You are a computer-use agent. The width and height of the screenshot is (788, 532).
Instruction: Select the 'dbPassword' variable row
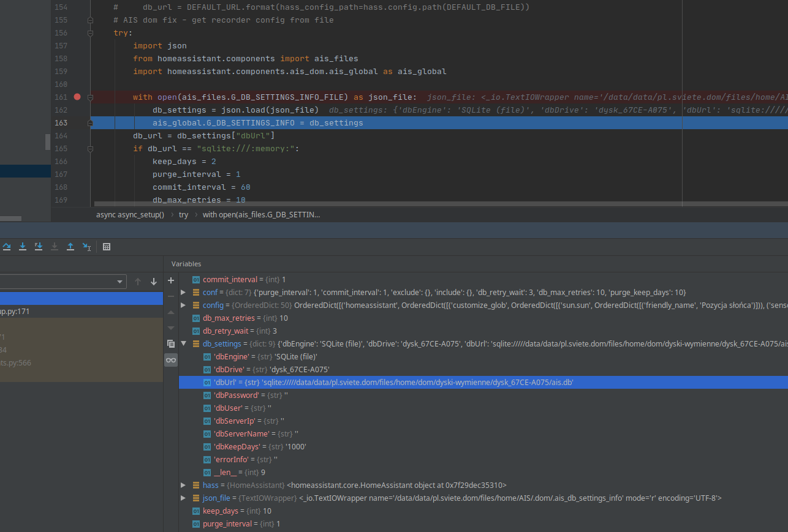click(483, 395)
